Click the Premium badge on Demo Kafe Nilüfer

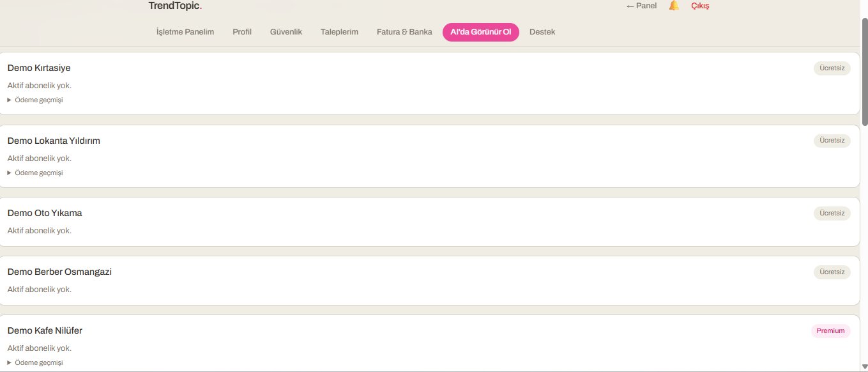(830, 330)
